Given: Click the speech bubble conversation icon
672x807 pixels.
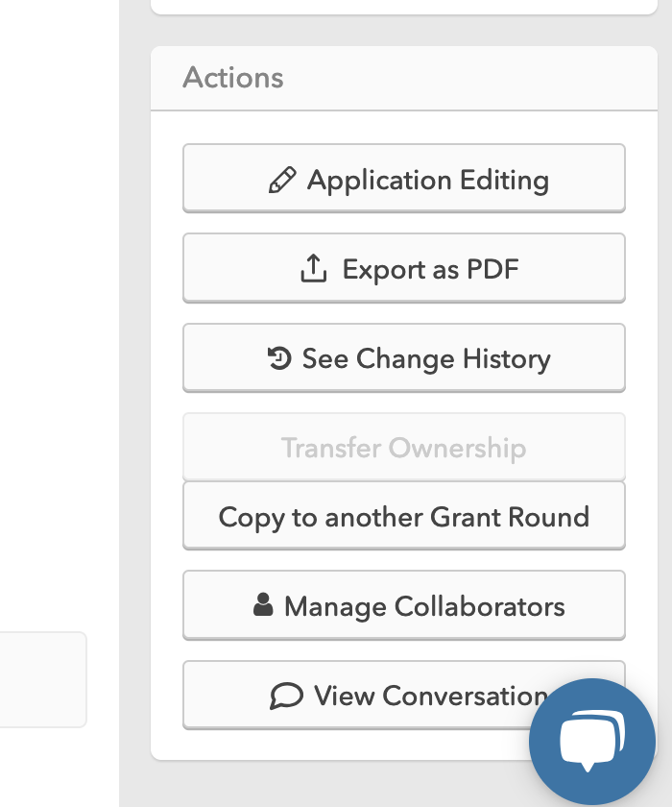Looking at the screenshot, I should (x=286, y=696).
